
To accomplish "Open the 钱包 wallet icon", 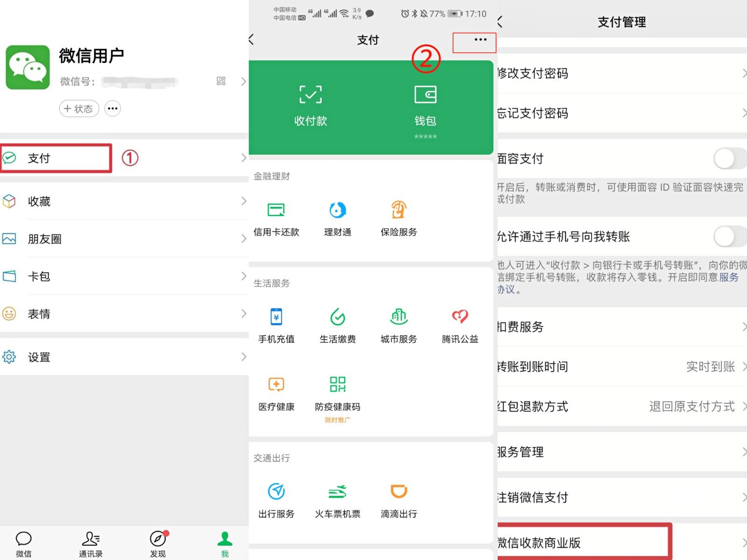I will pos(425,94).
